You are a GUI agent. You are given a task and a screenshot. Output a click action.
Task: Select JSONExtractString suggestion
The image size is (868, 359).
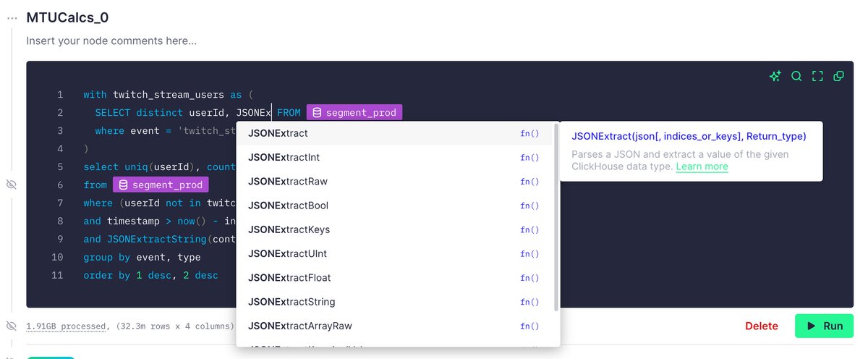(x=396, y=302)
